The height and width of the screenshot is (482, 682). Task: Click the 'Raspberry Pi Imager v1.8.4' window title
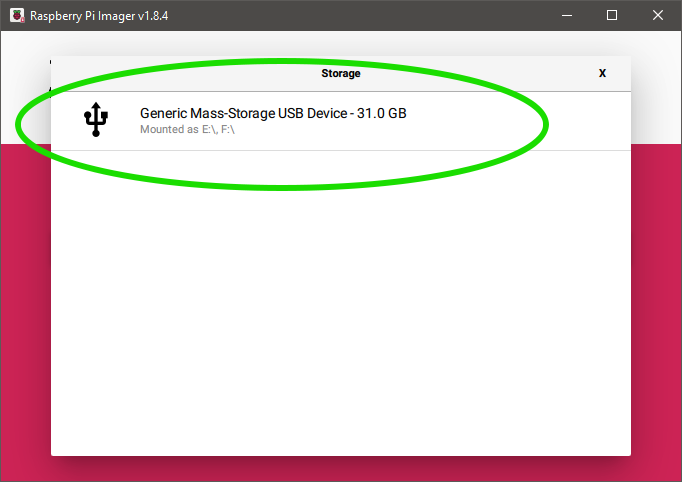pos(99,16)
